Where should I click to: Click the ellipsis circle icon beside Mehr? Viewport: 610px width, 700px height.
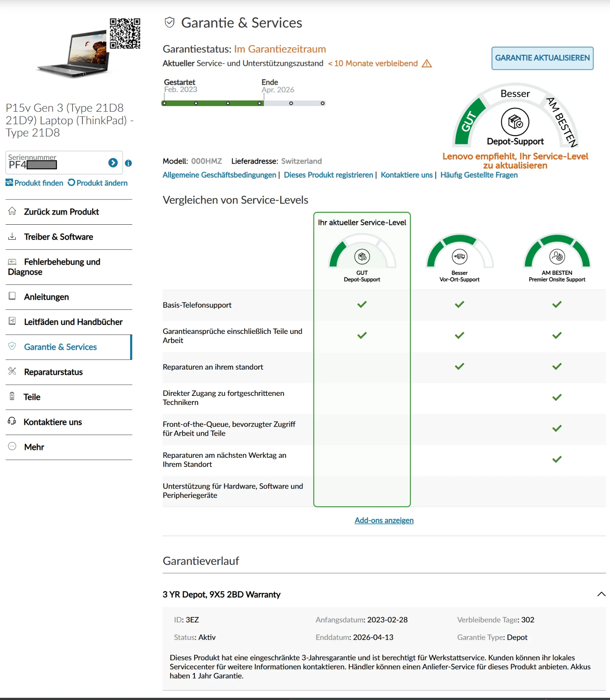(12, 446)
